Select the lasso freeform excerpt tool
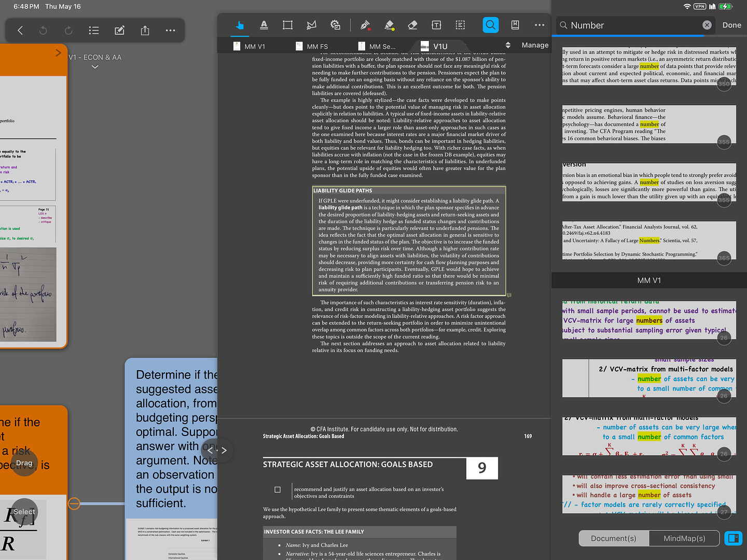Screen dimensions: 747x560 point(311,25)
